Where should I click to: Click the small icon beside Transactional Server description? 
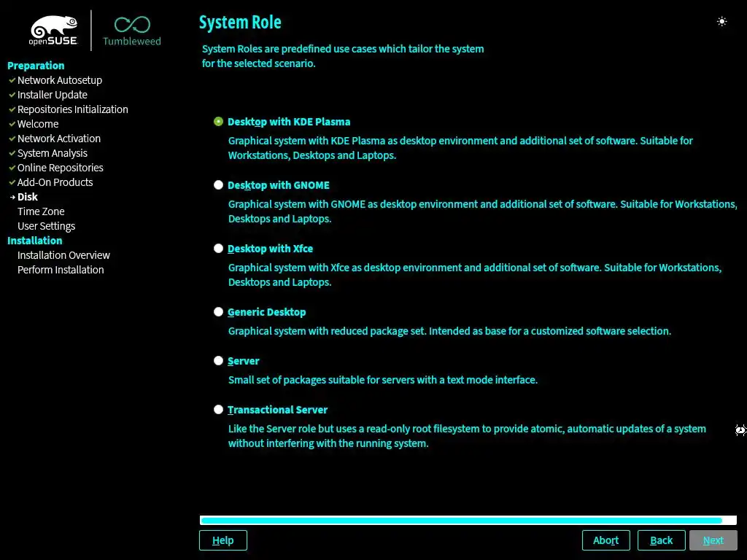[740, 430]
